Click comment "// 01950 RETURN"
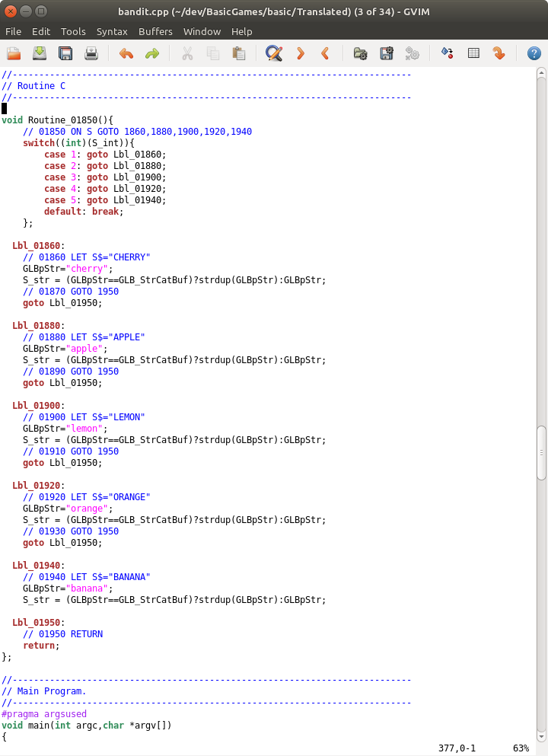 click(62, 634)
